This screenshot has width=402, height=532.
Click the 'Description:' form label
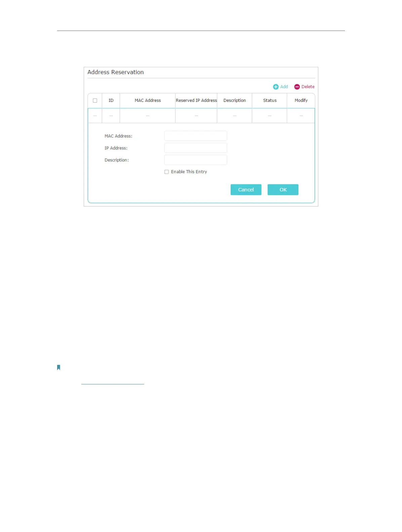pyautogui.click(x=117, y=160)
